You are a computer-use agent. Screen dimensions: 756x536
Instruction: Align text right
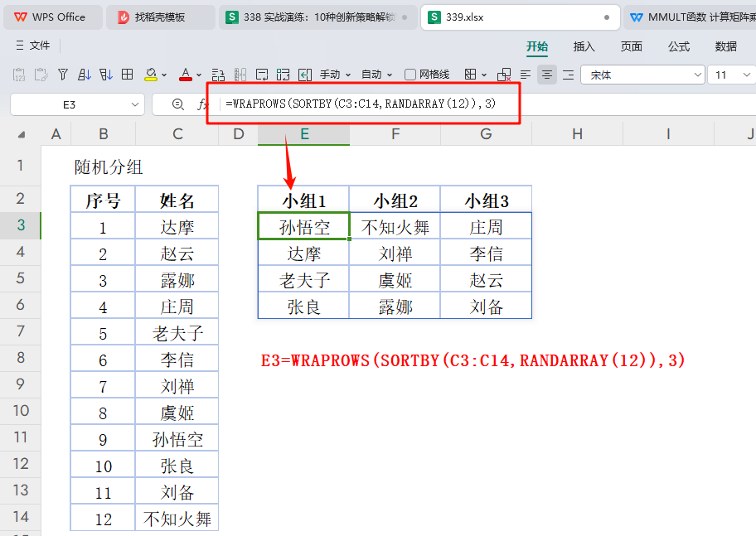tap(569, 75)
